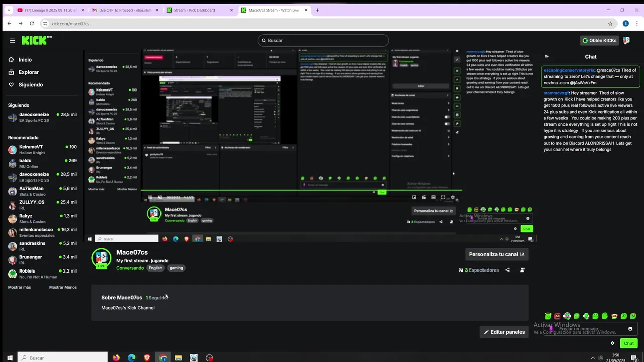Go to Inicio in the sidebar
Viewport: 644px width, 362px height.
click(x=20, y=60)
